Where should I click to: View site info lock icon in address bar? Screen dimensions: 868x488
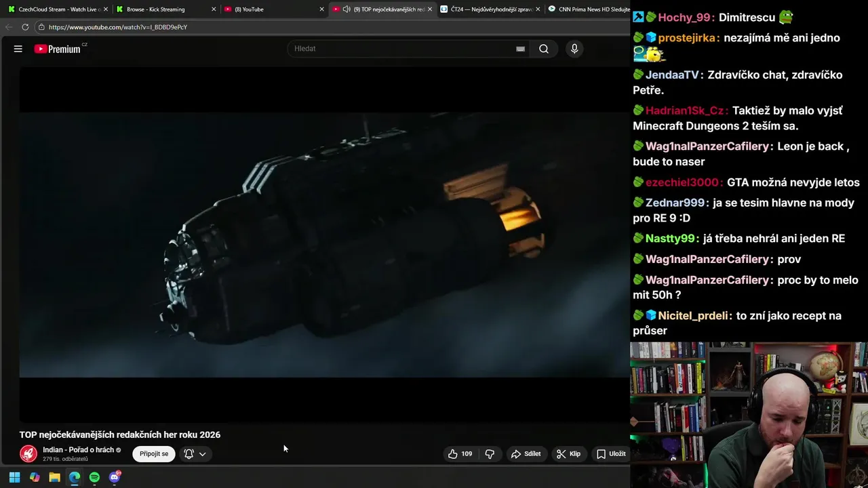coord(41,27)
